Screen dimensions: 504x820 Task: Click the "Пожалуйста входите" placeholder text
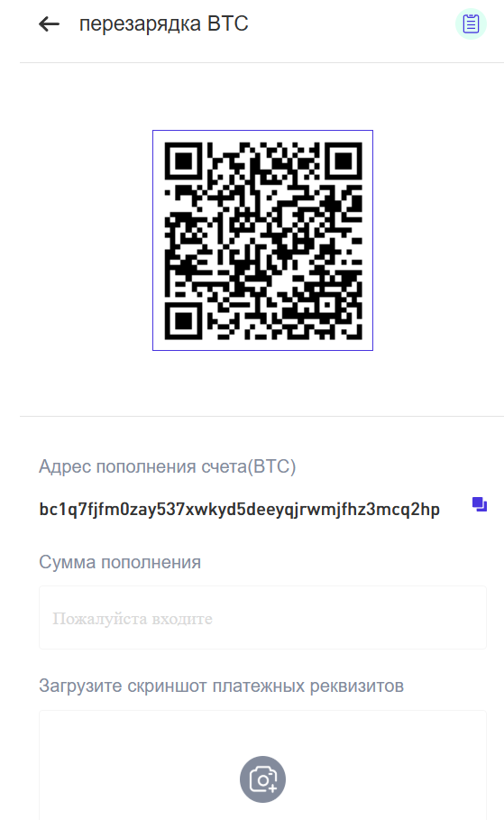(133, 619)
